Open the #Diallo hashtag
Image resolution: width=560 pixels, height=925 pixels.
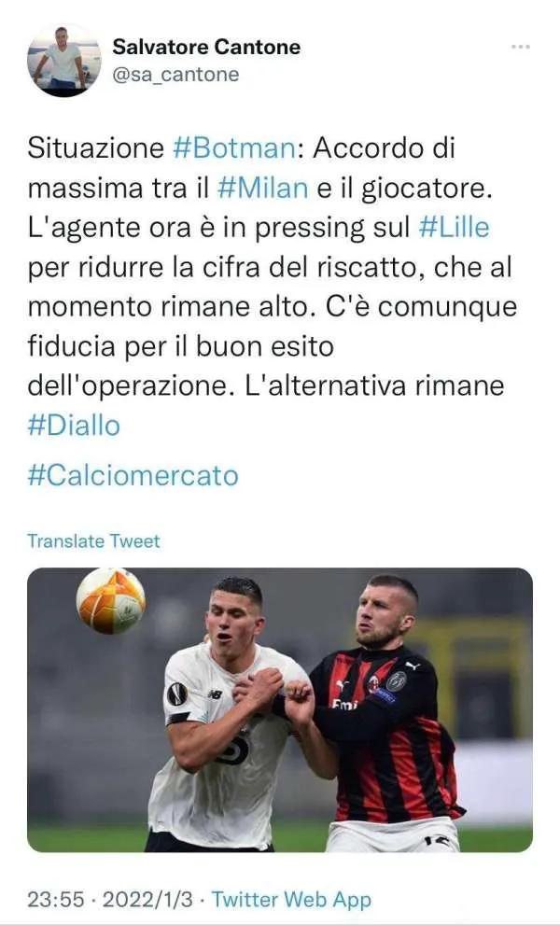tap(74, 426)
